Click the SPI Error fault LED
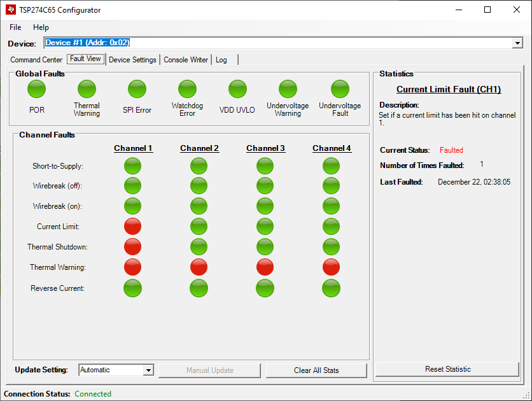Image resolution: width=532 pixels, height=401 pixels. [137, 89]
